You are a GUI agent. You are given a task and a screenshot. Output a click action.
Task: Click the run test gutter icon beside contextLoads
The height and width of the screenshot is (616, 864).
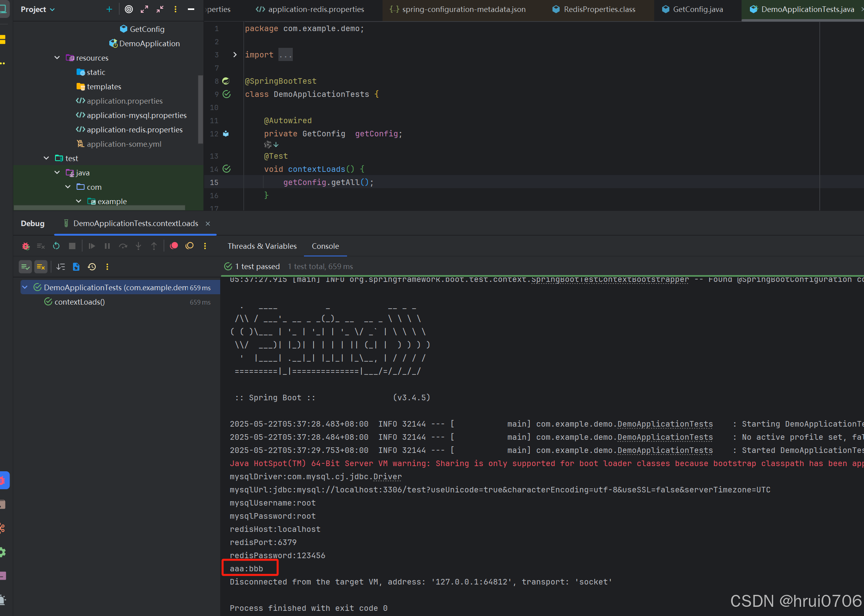(227, 169)
